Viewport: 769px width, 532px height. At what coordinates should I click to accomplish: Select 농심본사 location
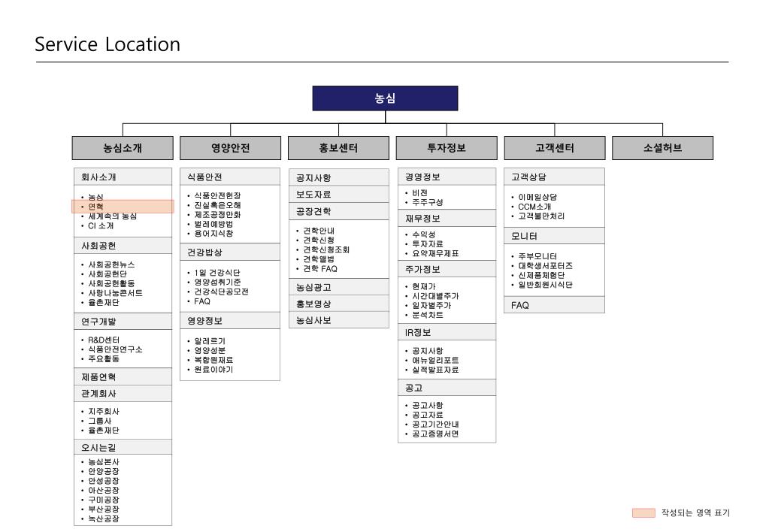[104, 462]
